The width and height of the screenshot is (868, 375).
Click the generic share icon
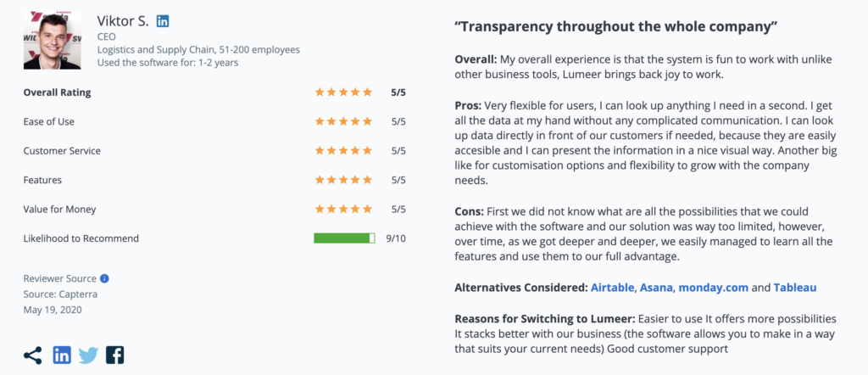(33, 355)
